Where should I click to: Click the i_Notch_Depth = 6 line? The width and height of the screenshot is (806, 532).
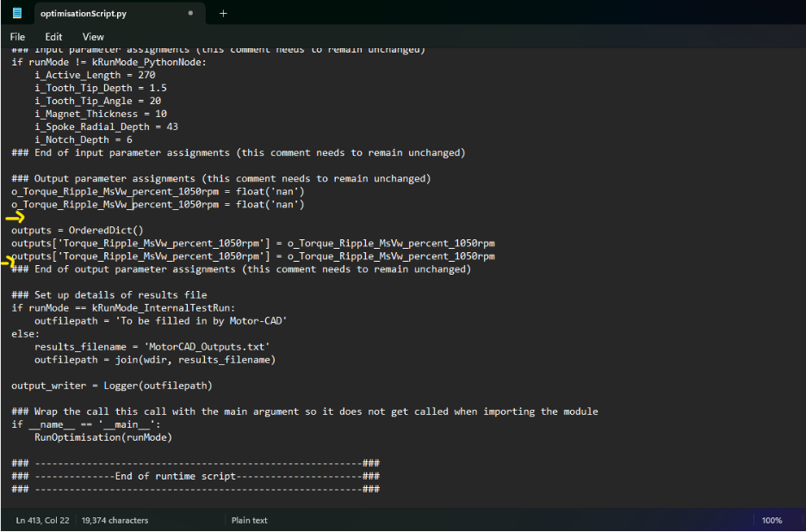coord(84,139)
